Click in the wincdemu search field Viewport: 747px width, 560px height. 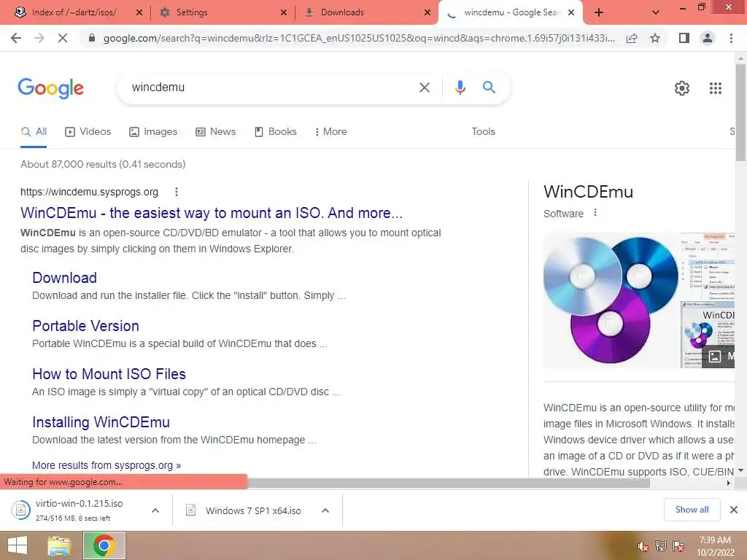(x=271, y=87)
